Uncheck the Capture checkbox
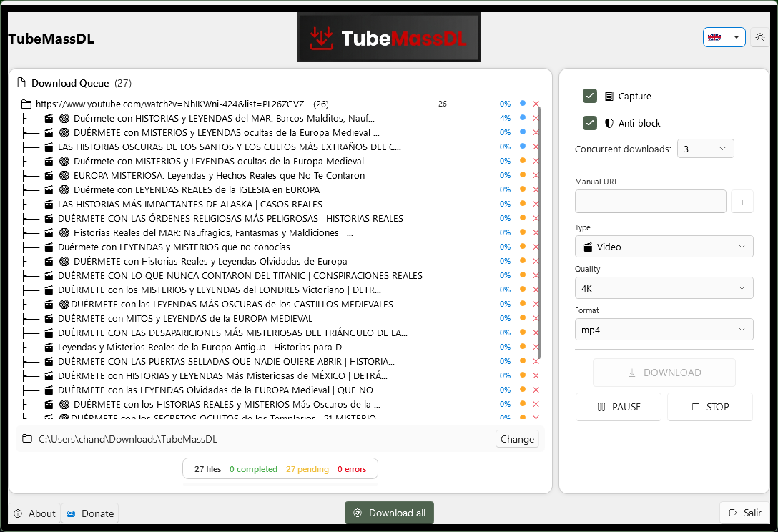This screenshot has width=778, height=532. pyautogui.click(x=589, y=96)
